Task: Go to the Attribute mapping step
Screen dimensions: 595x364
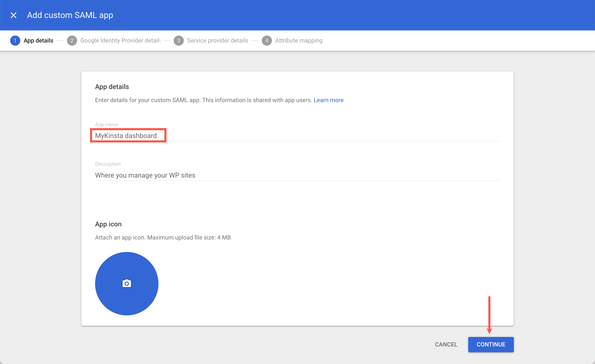Action: click(299, 40)
